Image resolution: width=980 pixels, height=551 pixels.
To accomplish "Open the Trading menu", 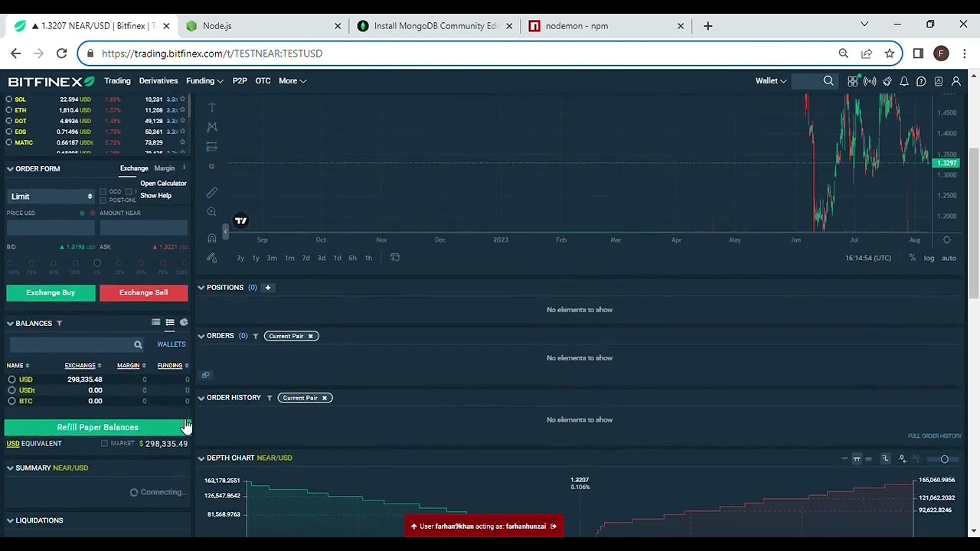I will tap(117, 81).
